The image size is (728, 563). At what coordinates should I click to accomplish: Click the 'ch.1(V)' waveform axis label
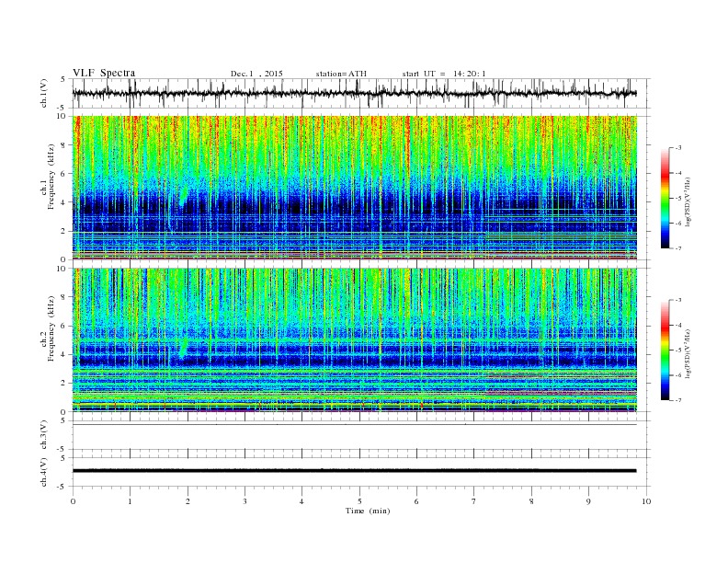tap(44, 93)
